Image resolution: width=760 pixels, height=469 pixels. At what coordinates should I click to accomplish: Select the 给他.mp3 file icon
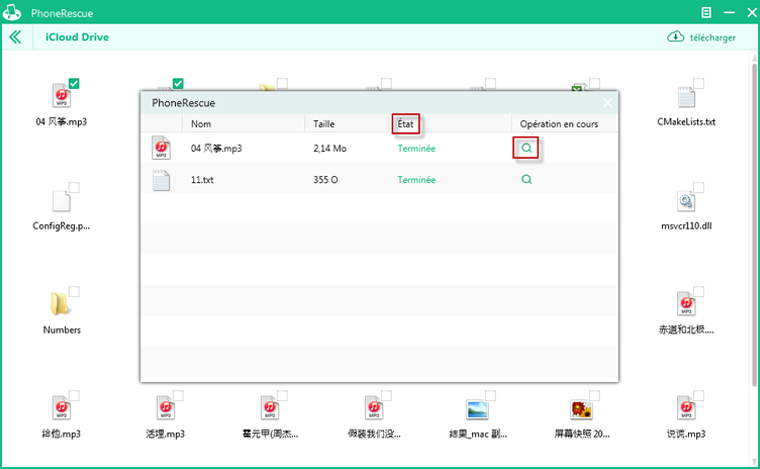pyautogui.click(x=61, y=408)
